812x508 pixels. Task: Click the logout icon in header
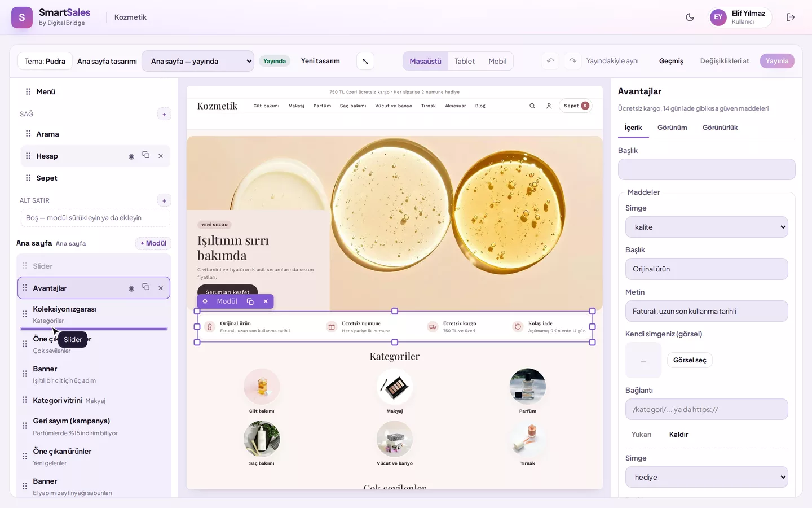(x=791, y=17)
